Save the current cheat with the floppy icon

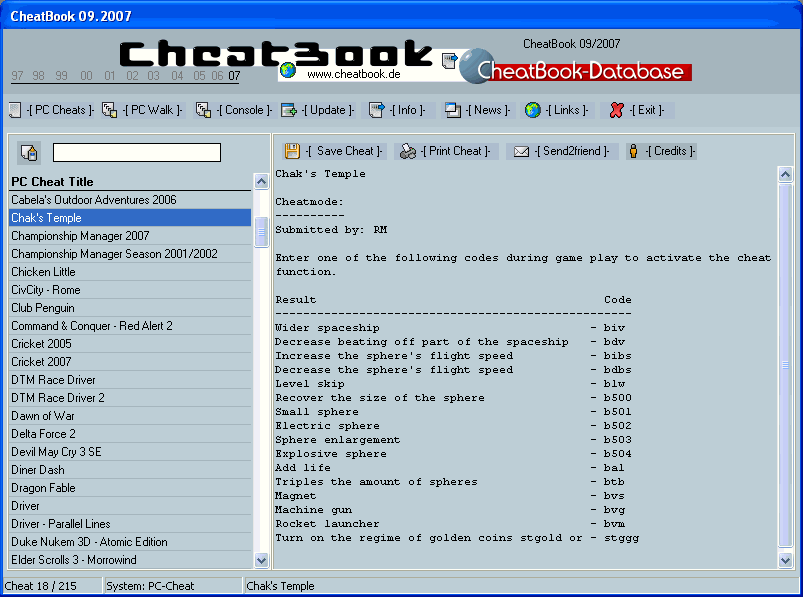[x=290, y=151]
